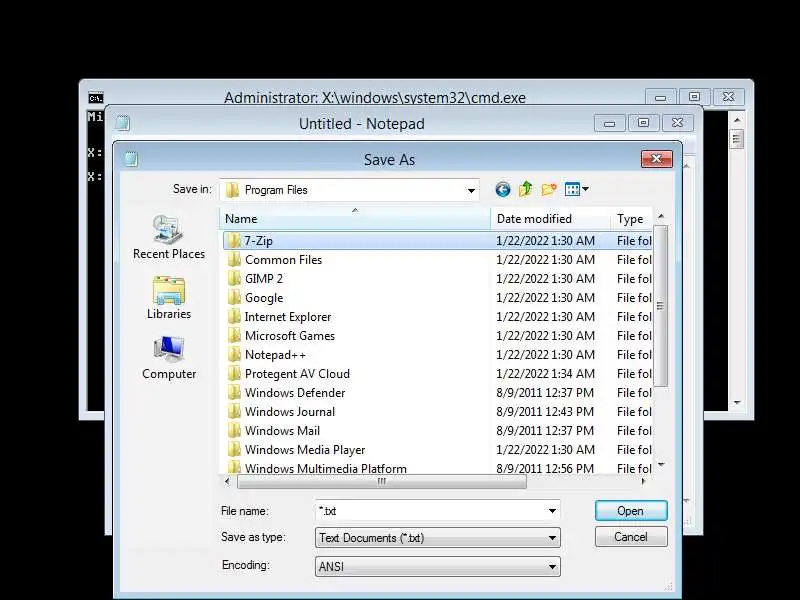
Task: Click the file list vertical scrollbar thumb
Action: 661,306
